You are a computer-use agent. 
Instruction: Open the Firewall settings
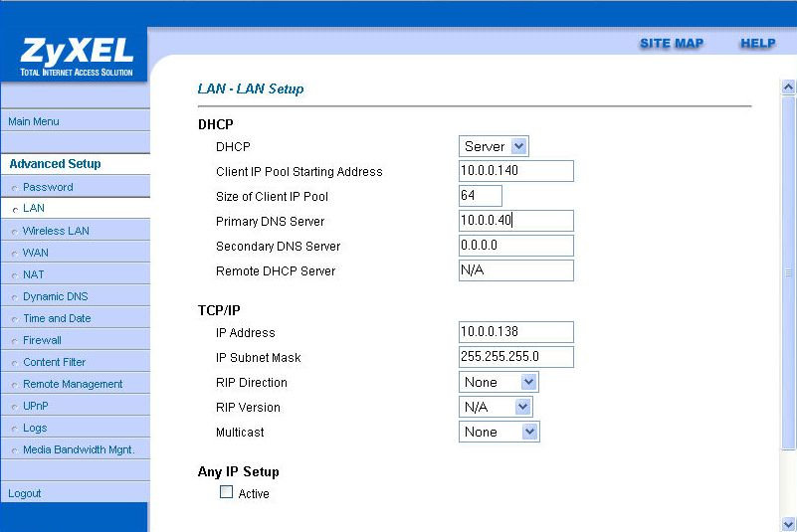[x=42, y=340]
